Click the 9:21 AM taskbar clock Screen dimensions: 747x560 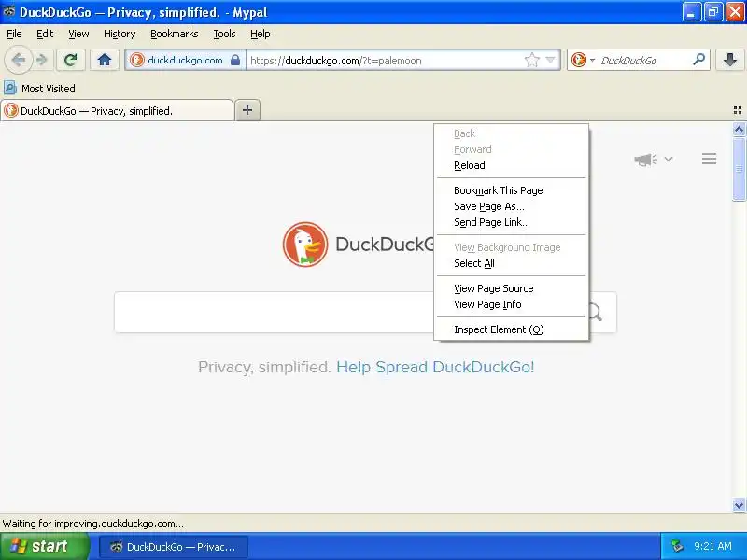(712, 546)
